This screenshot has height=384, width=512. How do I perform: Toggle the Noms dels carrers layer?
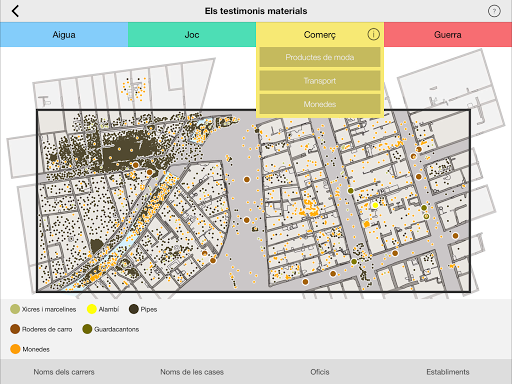(x=64, y=372)
